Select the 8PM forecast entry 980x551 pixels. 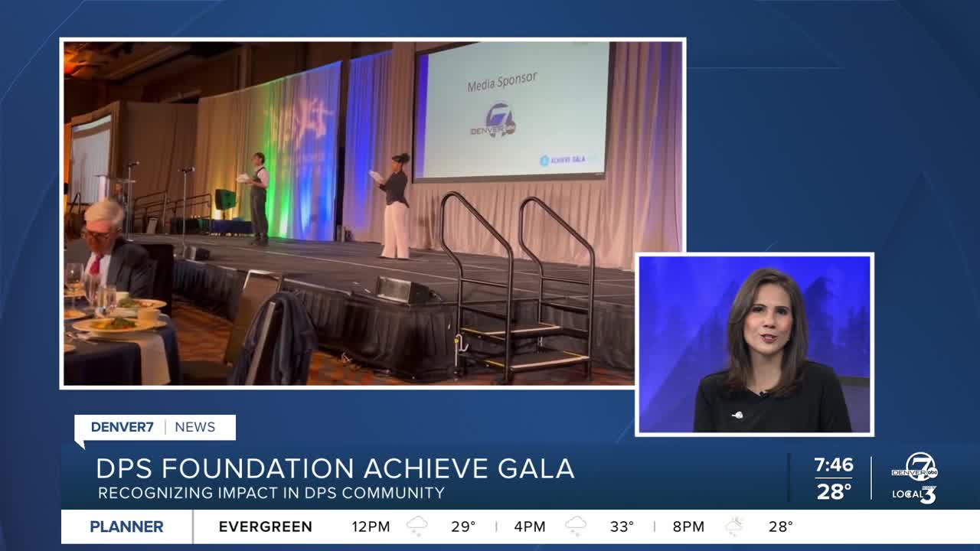(690, 527)
